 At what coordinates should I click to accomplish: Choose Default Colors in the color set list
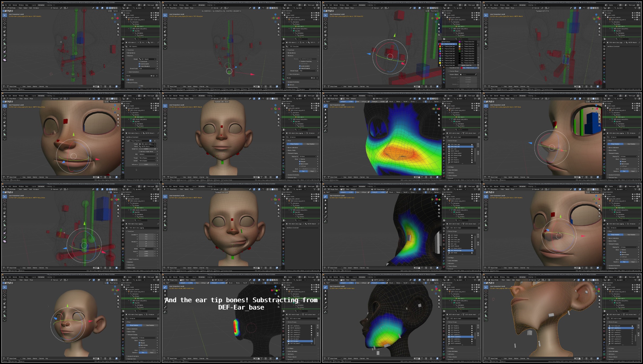coord(446,42)
